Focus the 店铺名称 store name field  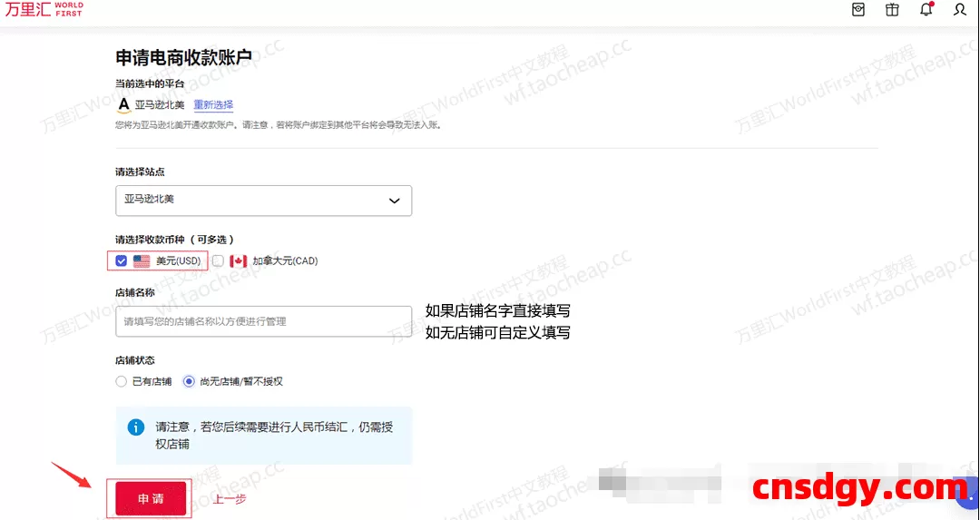263,321
